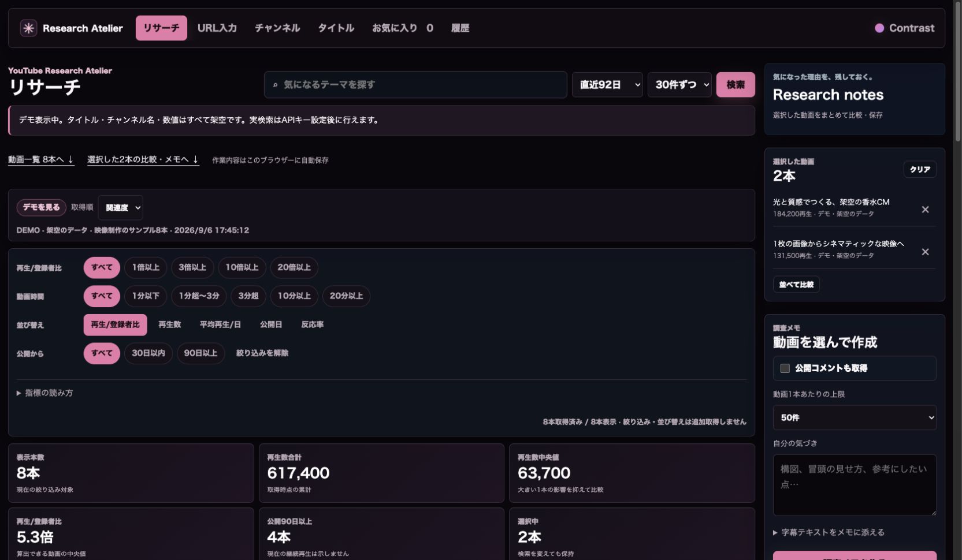Choose 30日以内 publish filter
This screenshot has width=962, height=560.
pos(148,353)
